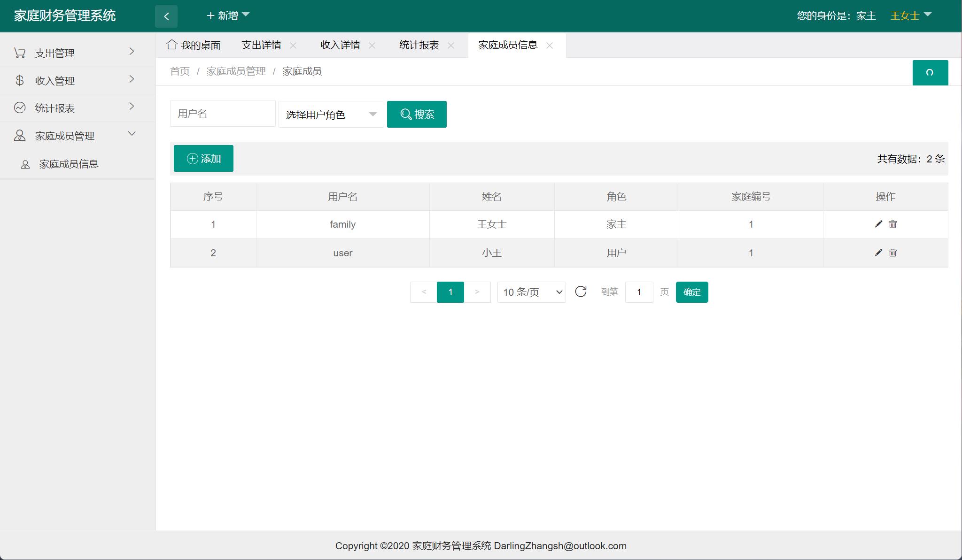Open the 10条/页 page size dropdown

[x=531, y=292]
